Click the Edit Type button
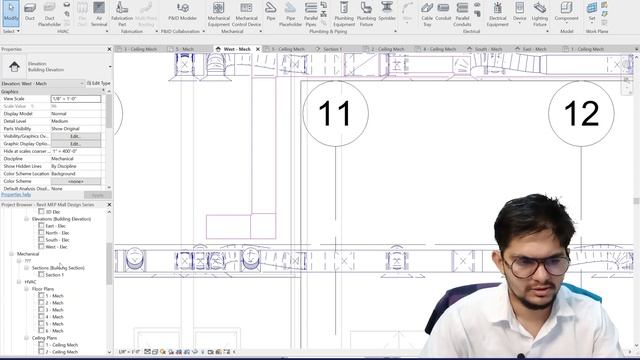The image size is (640, 360). pos(98,83)
